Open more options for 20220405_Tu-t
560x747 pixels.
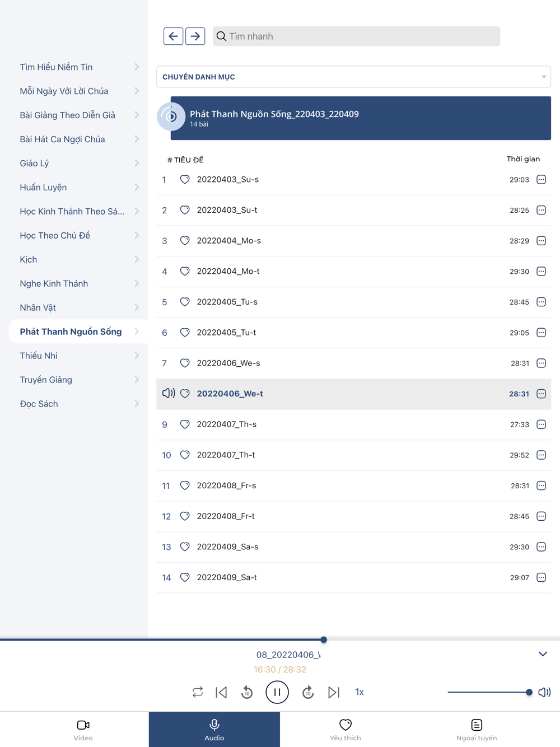(541, 333)
